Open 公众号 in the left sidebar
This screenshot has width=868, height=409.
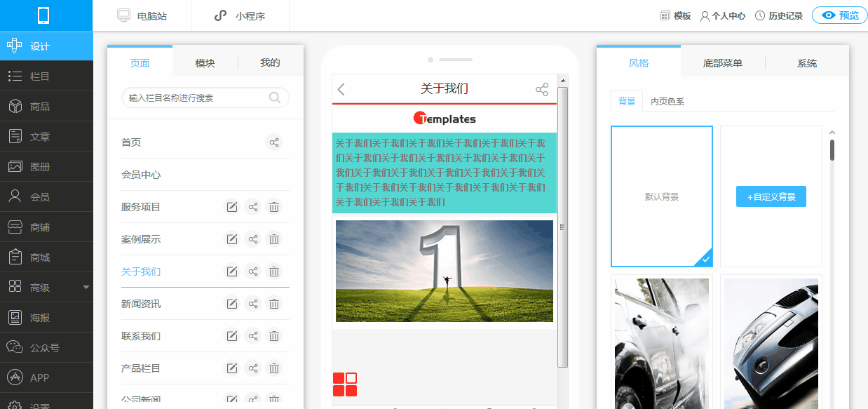pos(46,348)
